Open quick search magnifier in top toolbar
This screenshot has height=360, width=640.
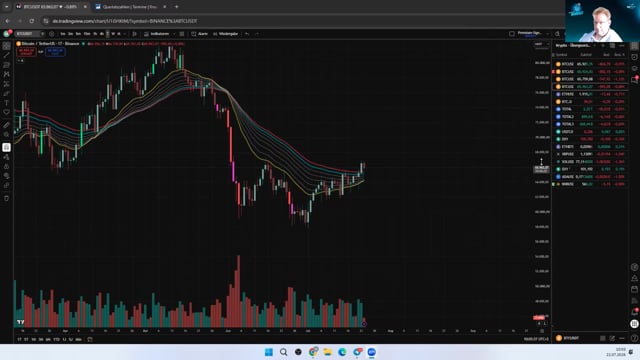click(558, 34)
